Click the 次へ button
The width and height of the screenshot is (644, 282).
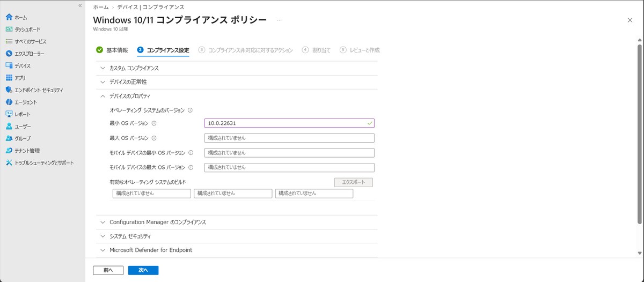click(x=143, y=270)
